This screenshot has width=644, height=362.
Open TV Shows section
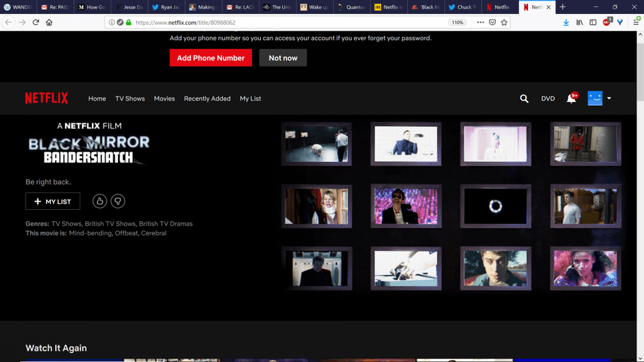pos(129,99)
